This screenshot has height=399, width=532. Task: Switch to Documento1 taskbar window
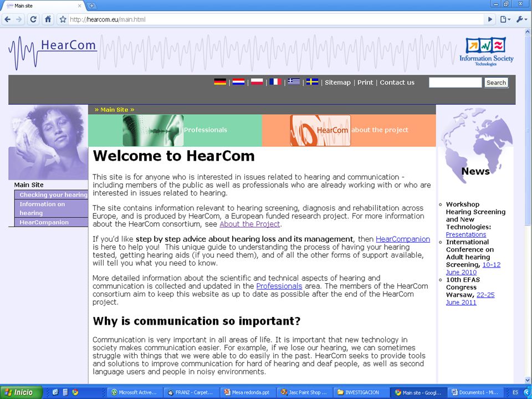[475, 392]
